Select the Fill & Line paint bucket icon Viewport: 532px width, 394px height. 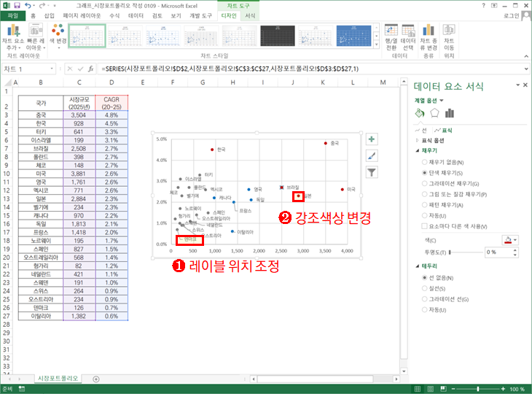[420, 113]
